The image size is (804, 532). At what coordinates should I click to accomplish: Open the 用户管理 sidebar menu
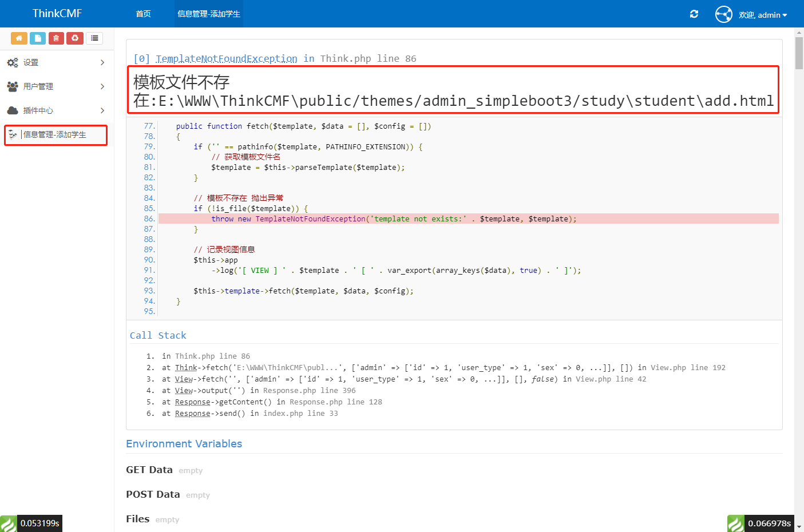coord(57,86)
